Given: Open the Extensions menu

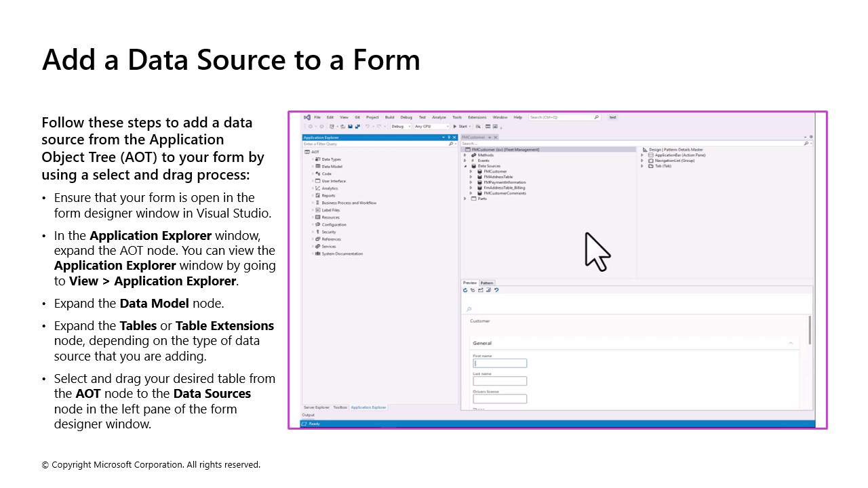Looking at the screenshot, I should click(477, 117).
